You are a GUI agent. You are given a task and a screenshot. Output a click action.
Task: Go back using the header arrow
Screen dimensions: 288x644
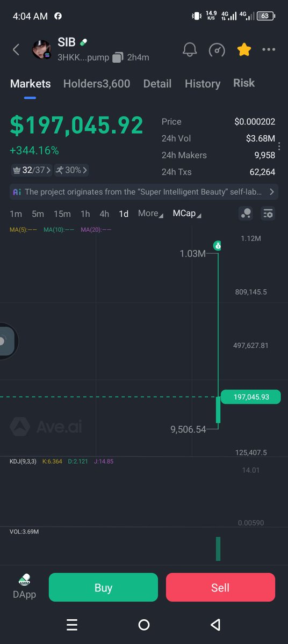(16, 50)
